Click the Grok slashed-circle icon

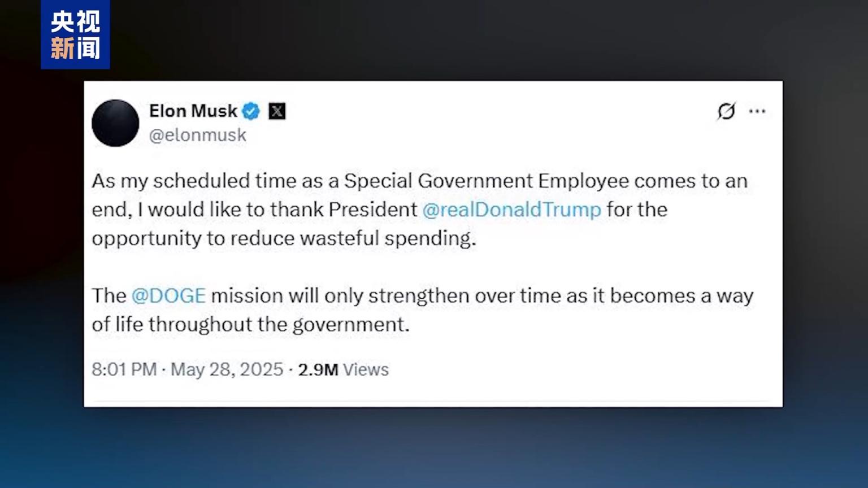click(x=726, y=111)
